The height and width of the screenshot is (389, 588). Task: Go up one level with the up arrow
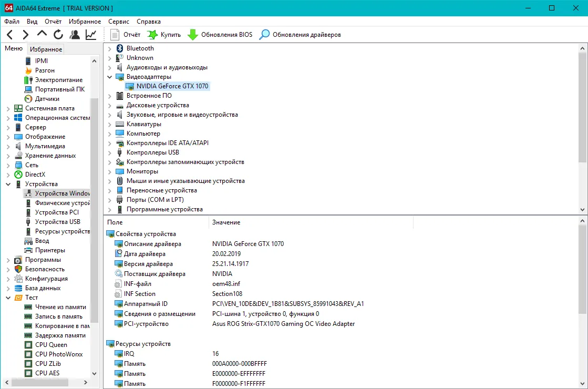pyautogui.click(x=42, y=34)
